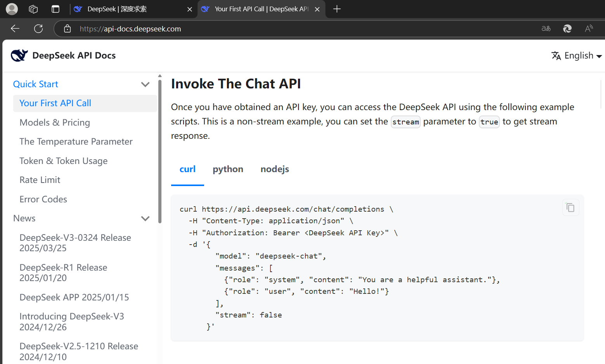The height and width of the screenshot is (364, 605).
Task: Open DeepSeek-R1 Release 2025/01/20 news
Action: (63, 273)
